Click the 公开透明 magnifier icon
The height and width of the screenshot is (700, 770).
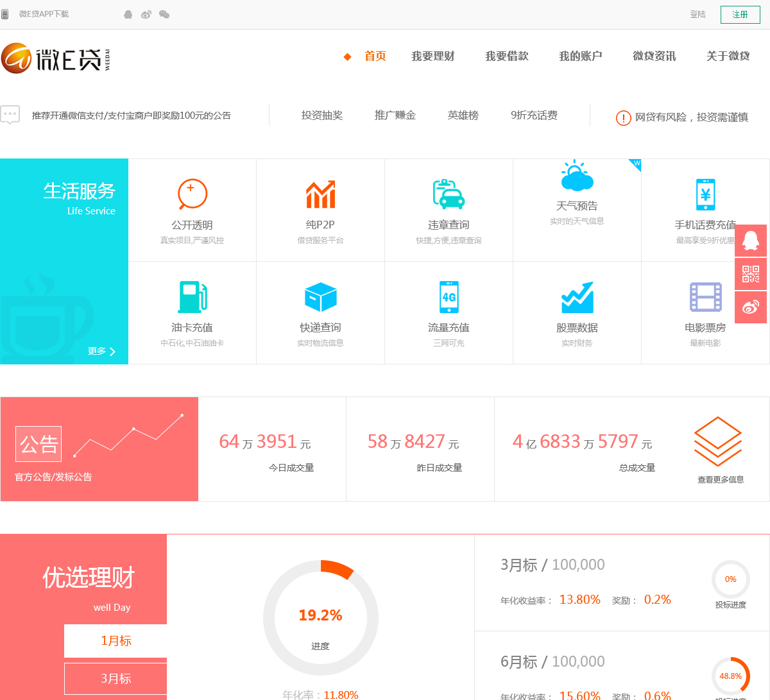[x=192, y=194]
